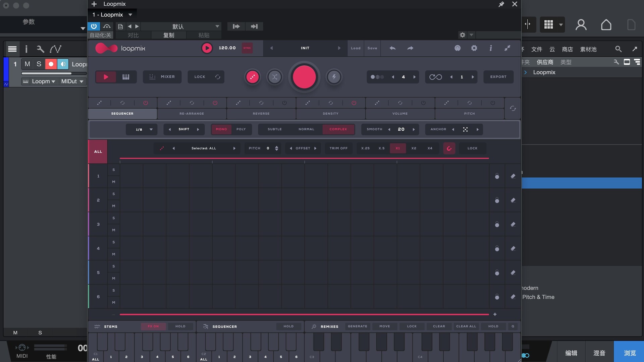Click the Loopmix info icon

tap(491, 48)
